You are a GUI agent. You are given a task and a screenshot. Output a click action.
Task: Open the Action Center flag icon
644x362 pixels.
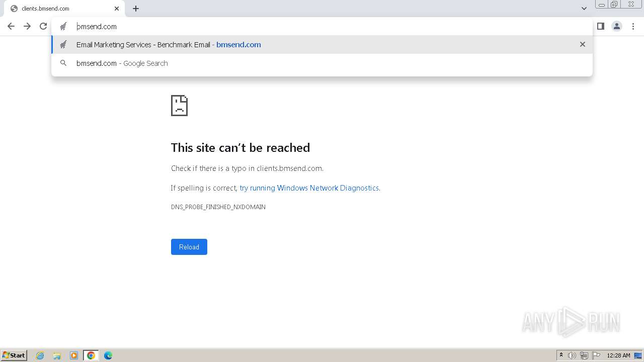tap(596, 355)
